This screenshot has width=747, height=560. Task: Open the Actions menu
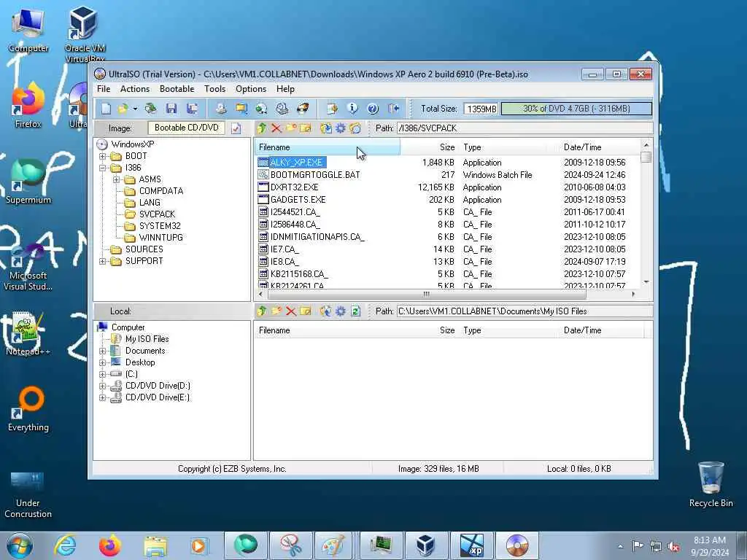pyautogui.click(x=135, y=89)
